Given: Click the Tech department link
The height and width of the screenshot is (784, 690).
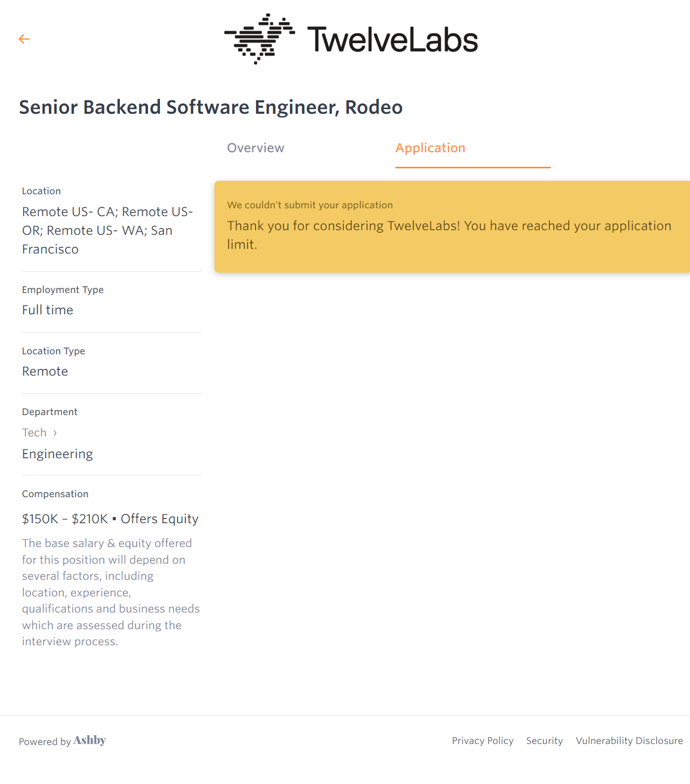Looking at the screenshot, I should (x=34, y=433).
